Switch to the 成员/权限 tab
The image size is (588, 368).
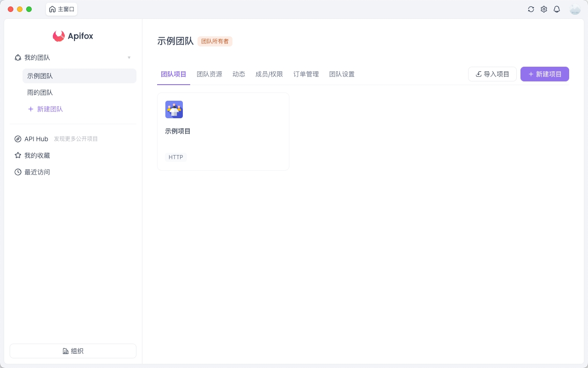click(x=269, y=74)
